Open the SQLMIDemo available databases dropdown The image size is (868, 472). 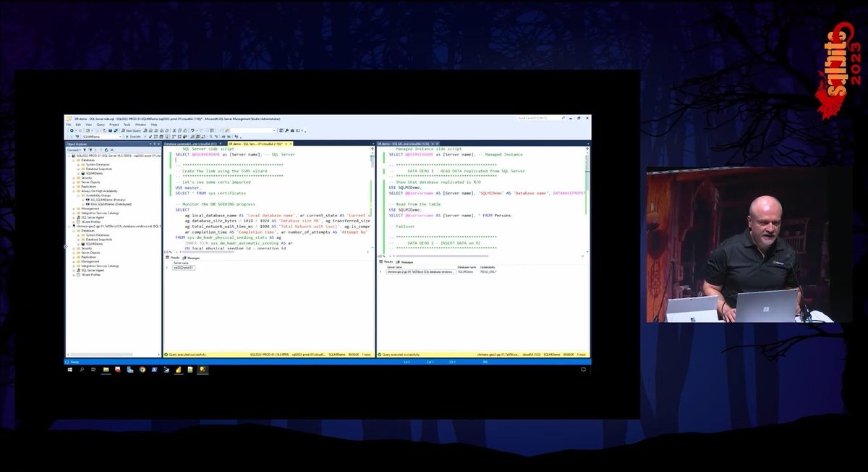point(120,137)
